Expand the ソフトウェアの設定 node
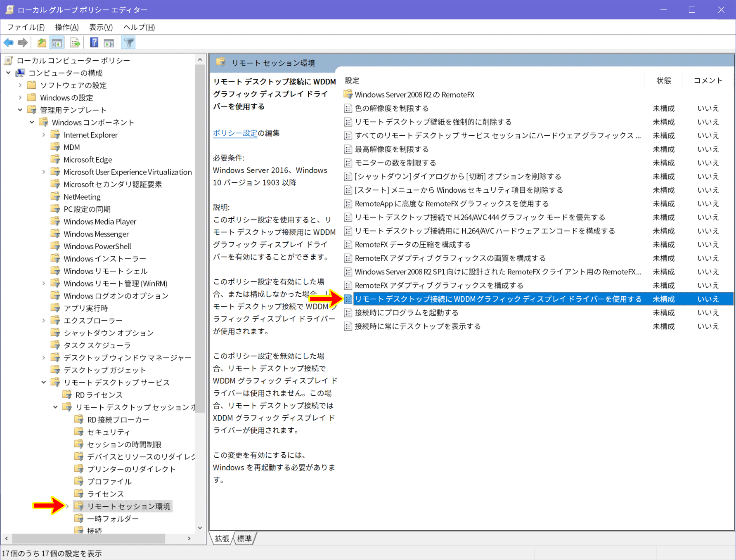The image size is (736, 560). 20,85
